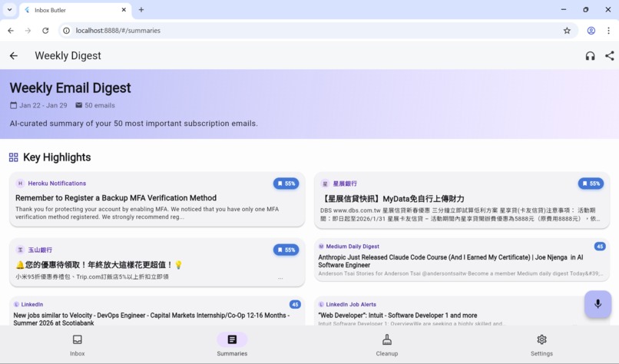Go back using the Weekly Digest arrow
Viewport: 619px width, 364px height.
pos(14,55)
